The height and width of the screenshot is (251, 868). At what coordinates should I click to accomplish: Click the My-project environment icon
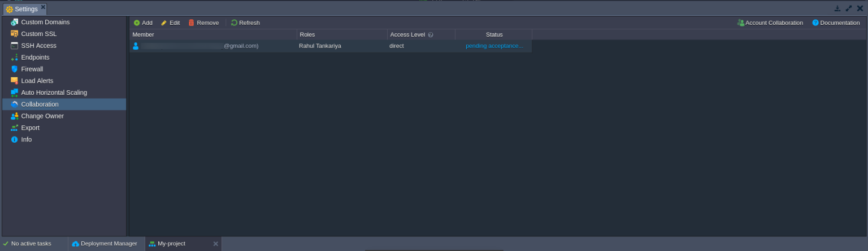click(x=152, y=244)
